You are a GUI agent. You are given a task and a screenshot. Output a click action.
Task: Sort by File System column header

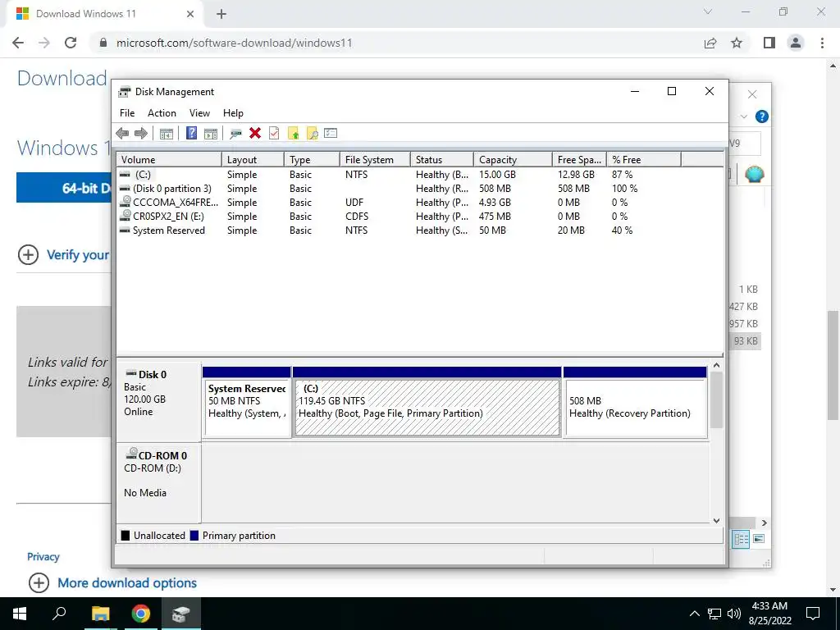(x=374, y=160)
